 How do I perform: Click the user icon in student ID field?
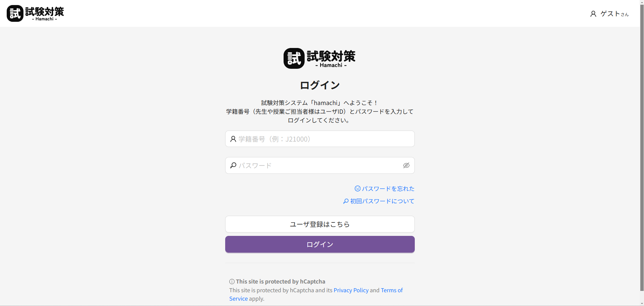[233, 139]
